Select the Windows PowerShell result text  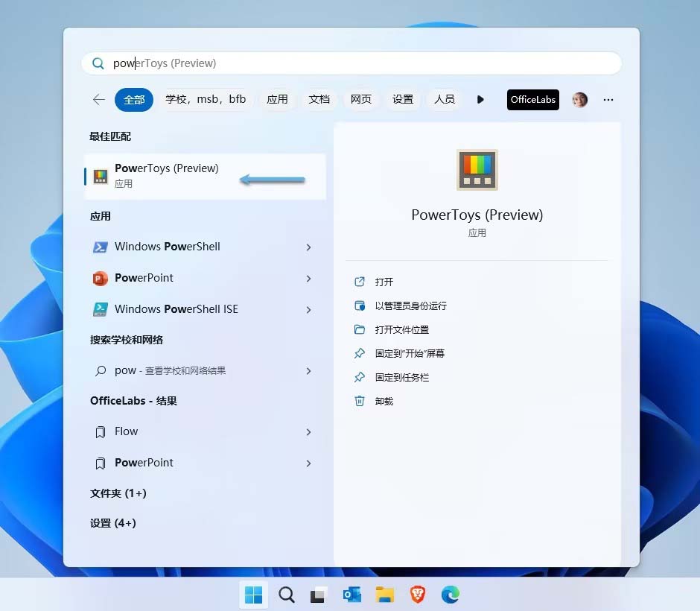[x=168, y=247]
